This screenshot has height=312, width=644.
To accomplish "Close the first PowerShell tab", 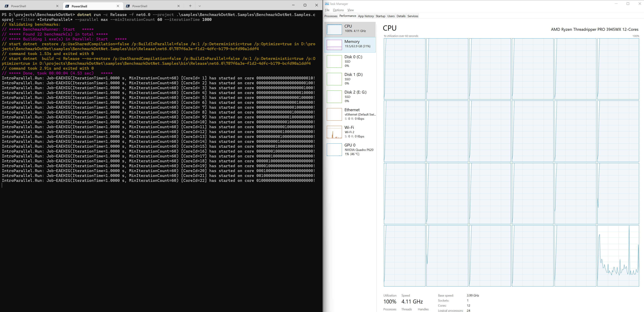I will coord(57,6).
